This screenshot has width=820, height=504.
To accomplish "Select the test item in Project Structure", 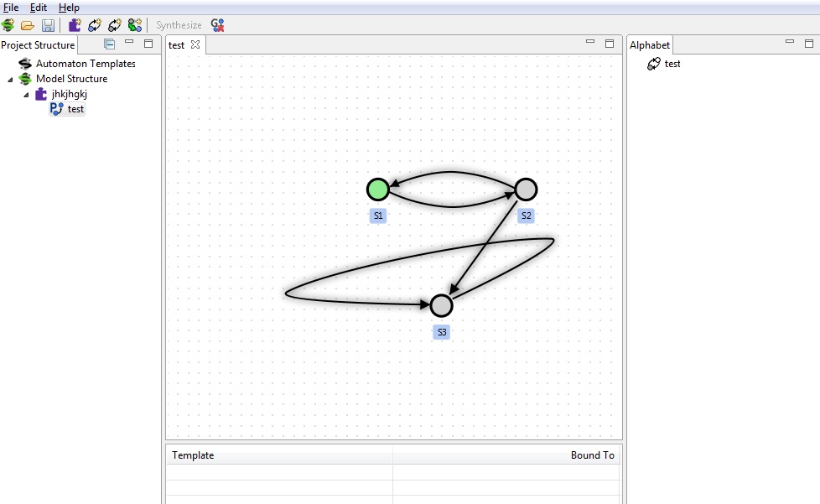I will click(75, 109).
